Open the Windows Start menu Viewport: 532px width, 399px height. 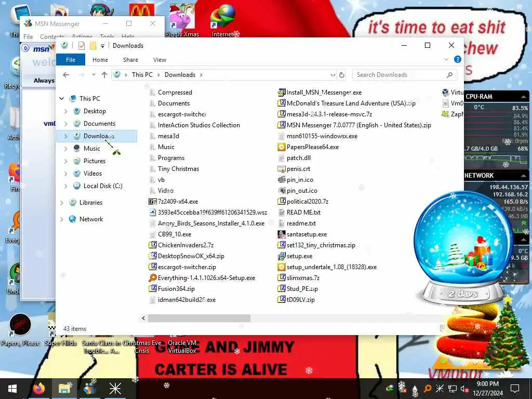tap(12, 389)
